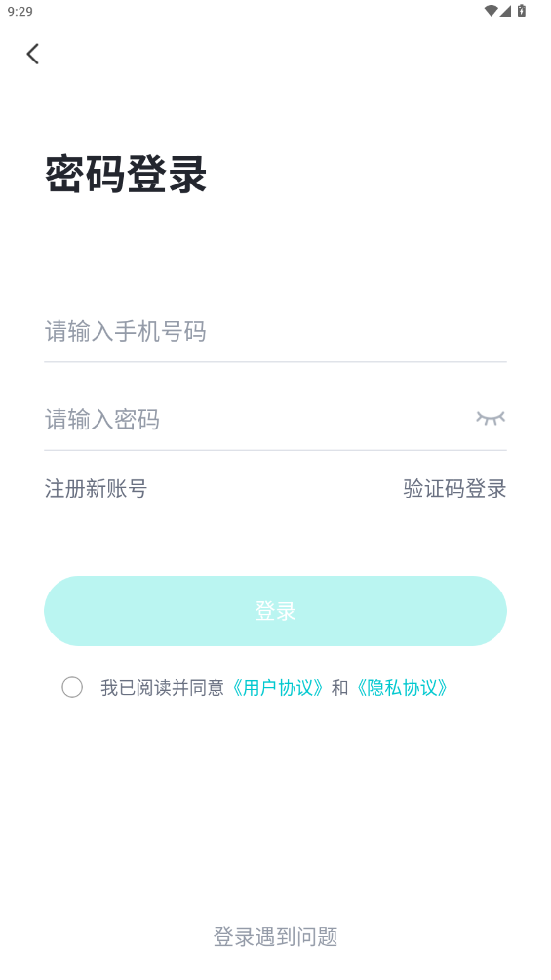Screen dimensions: 551x980
Task: Tap the 我已阅读并同意 consent text
Action: (x=163, y=688)
